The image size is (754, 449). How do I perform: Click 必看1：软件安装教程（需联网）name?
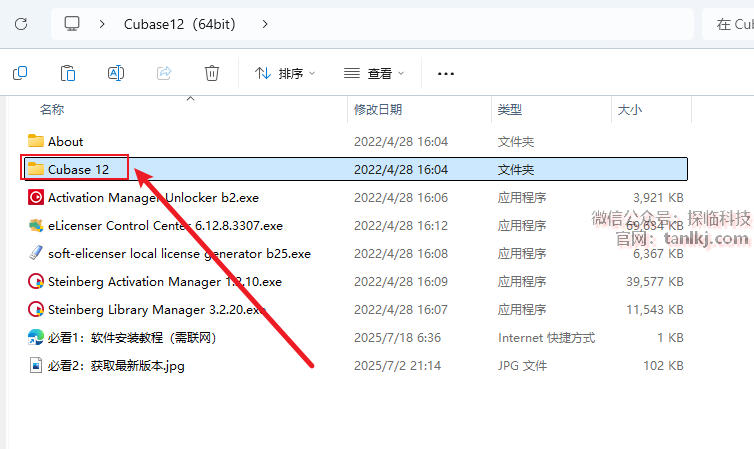pyautogui.click(x=132, y=337)
